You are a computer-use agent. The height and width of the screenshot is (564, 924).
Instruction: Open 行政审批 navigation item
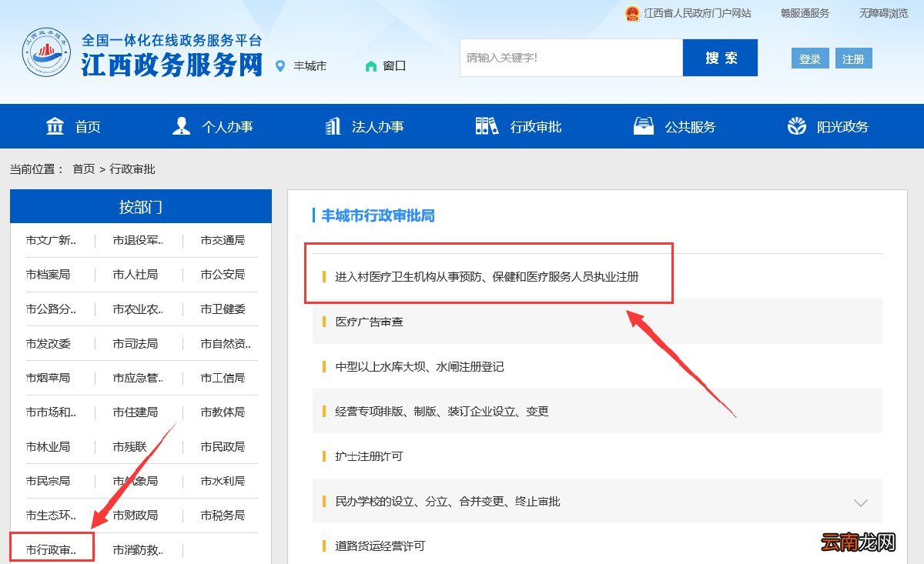coord(536,127)
